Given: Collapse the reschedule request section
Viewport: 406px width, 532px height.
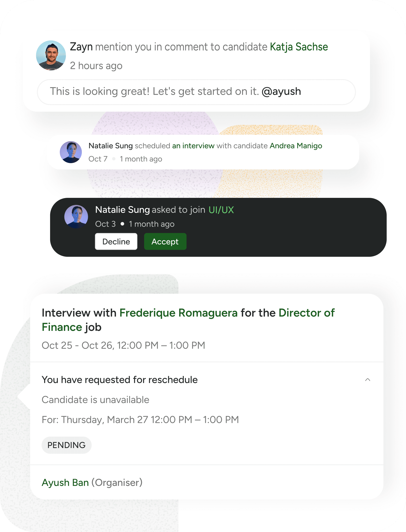Looking at the screenshot, I should (368, 380).
